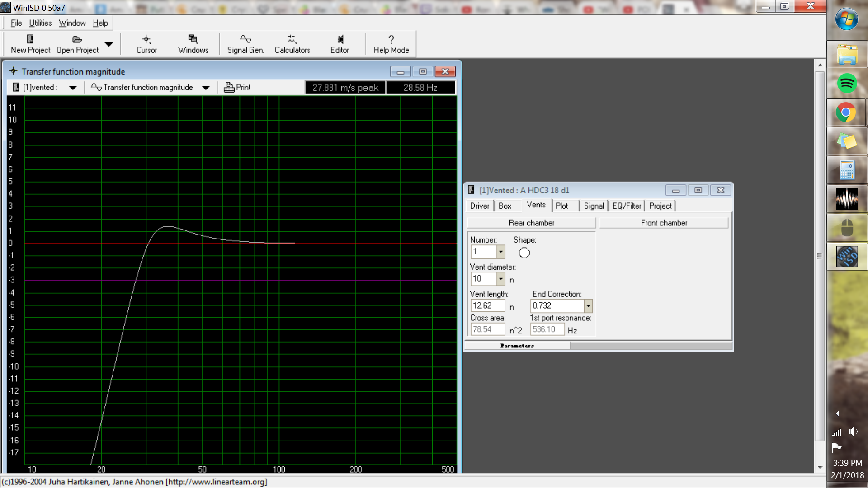Show hidden tray icons arrow
This screenshot has width=868, height=488.
837,413
